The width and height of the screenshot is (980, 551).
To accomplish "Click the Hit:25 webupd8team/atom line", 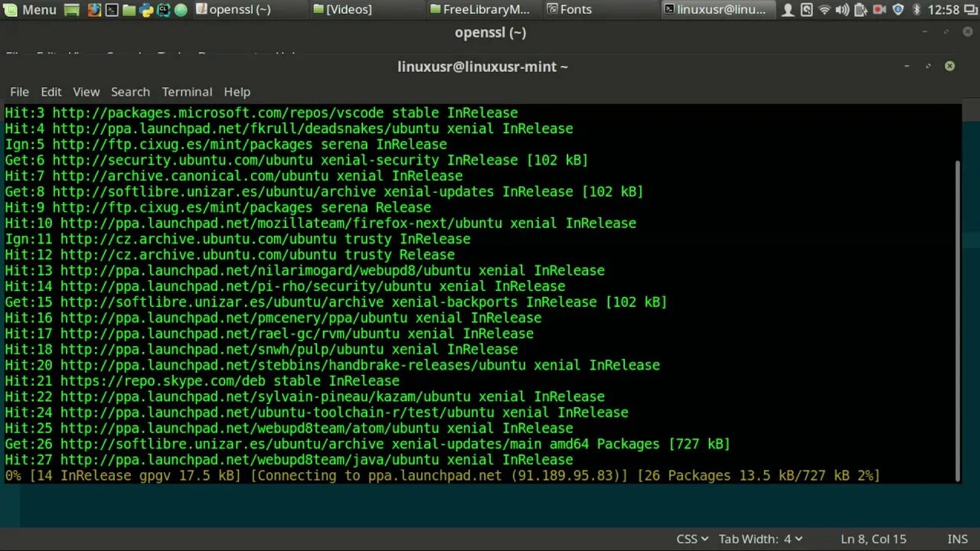I will point(289,428).
